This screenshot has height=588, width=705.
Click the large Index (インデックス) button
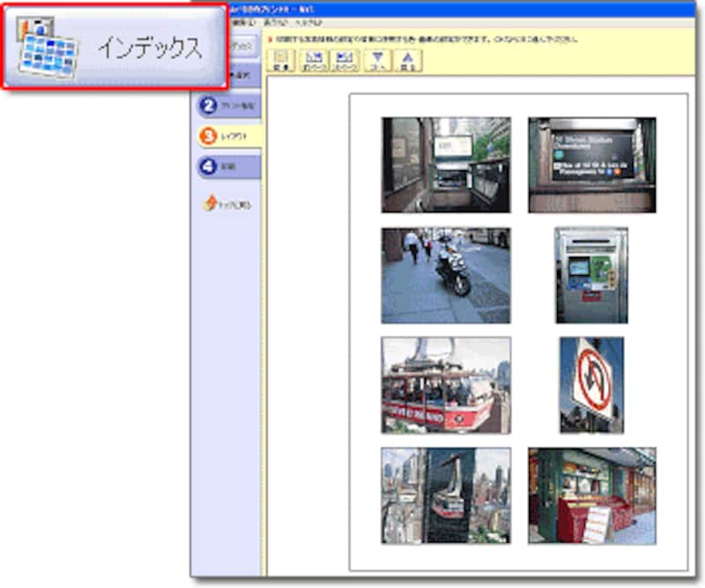pyautogui.click(x=115, y=48)
